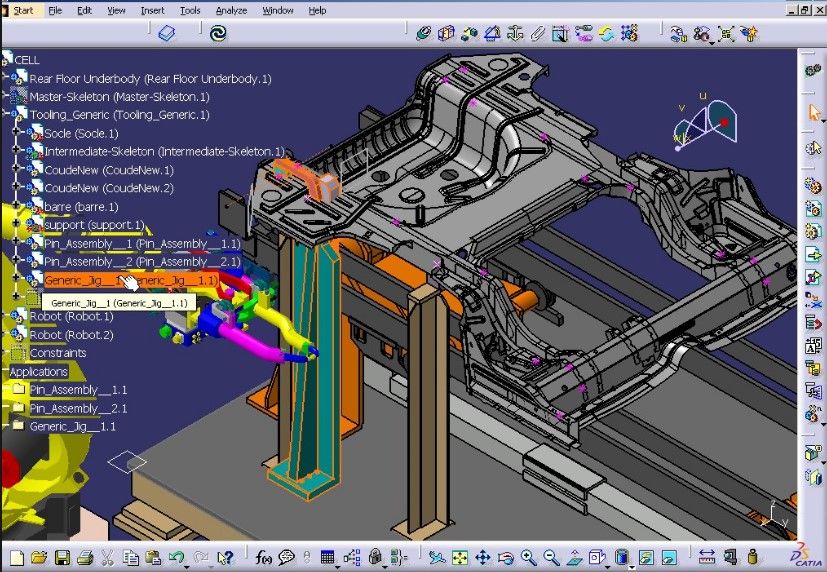Click the 3D compass in viewport
The image size is (827, 572).
[x=705, y=125]
